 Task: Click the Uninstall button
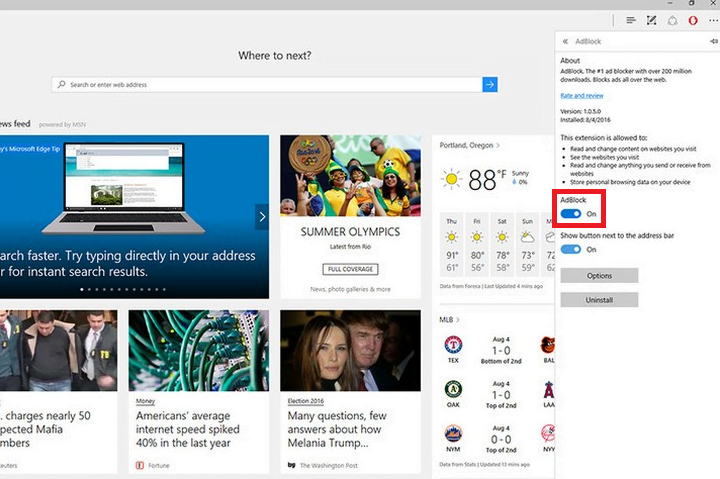coord(599,300)
